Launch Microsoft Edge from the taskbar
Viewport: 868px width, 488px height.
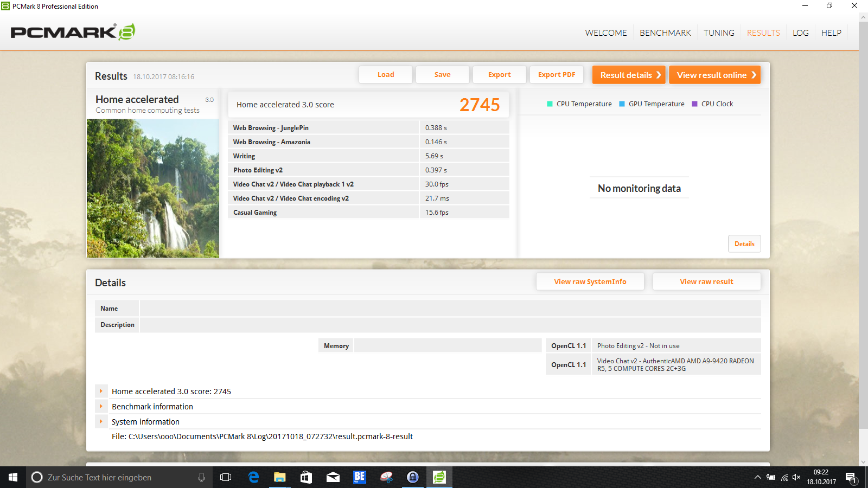[253, 477]
